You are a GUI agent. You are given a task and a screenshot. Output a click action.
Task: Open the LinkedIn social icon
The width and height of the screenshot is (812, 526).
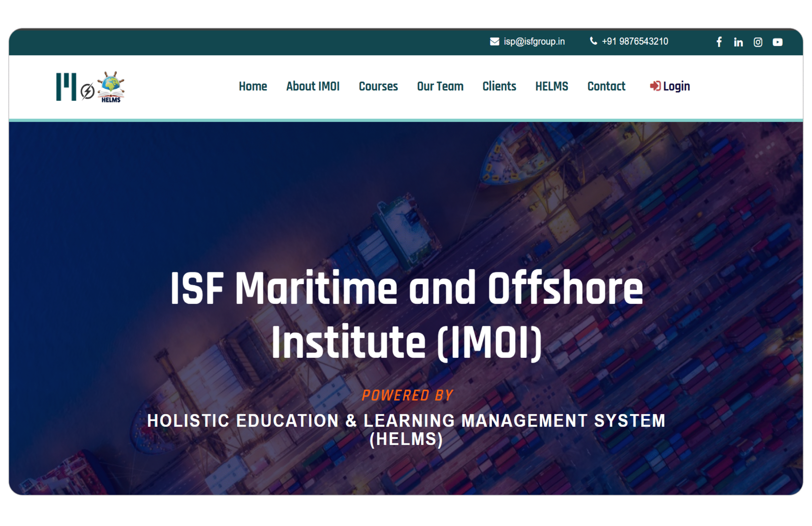(738, 42)
